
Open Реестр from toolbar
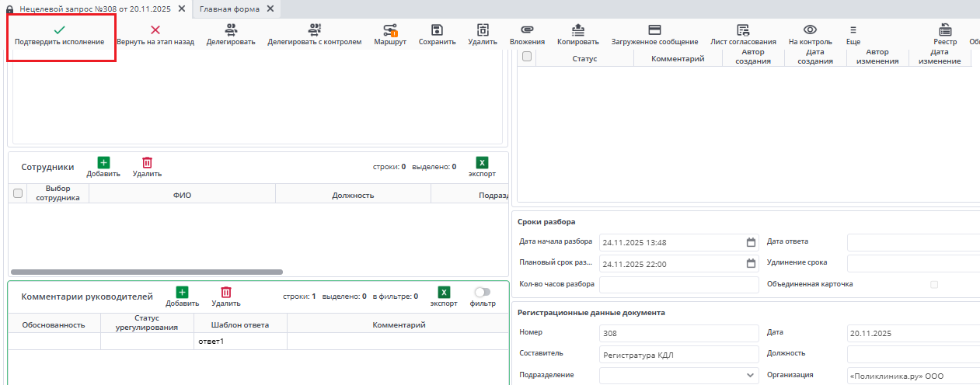coord(945,35)
